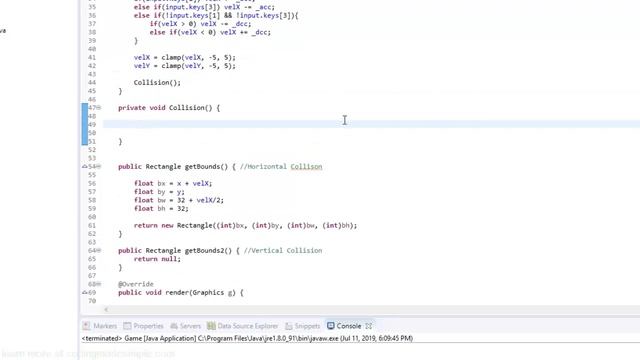
Task: Click 'float bx = x + velX;' line
Action: tap(173, 183)
